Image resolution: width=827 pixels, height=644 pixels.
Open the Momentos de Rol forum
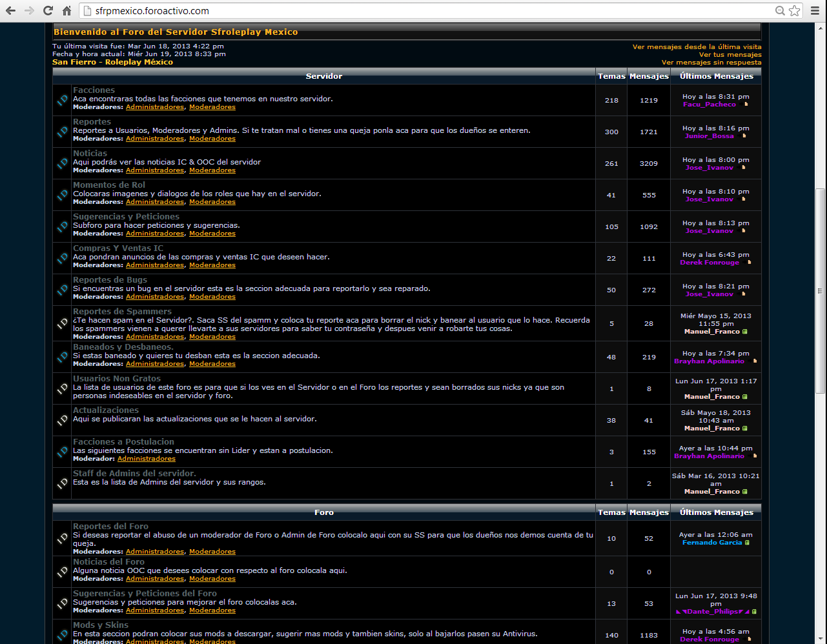(x=109, y=185)
